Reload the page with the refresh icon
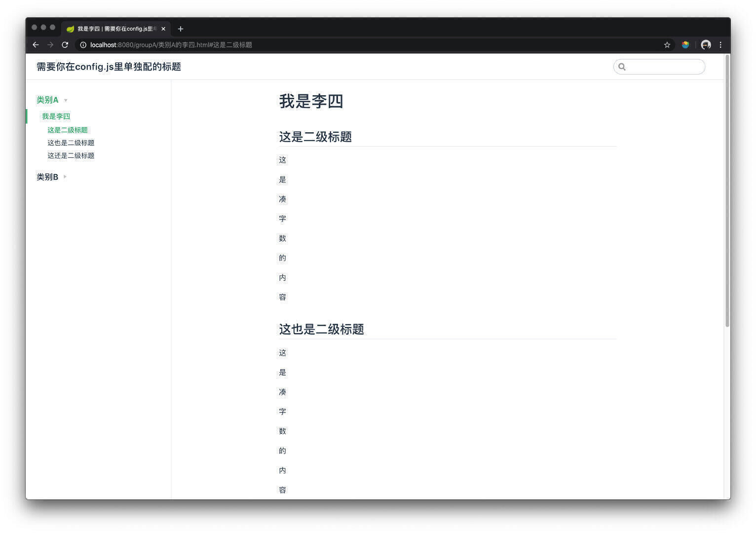 pyautogui.click(x=65, y=45)
